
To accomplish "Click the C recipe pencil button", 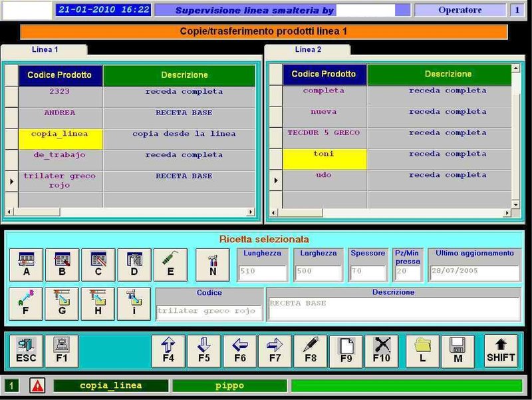I will click(x=98, y=265).
